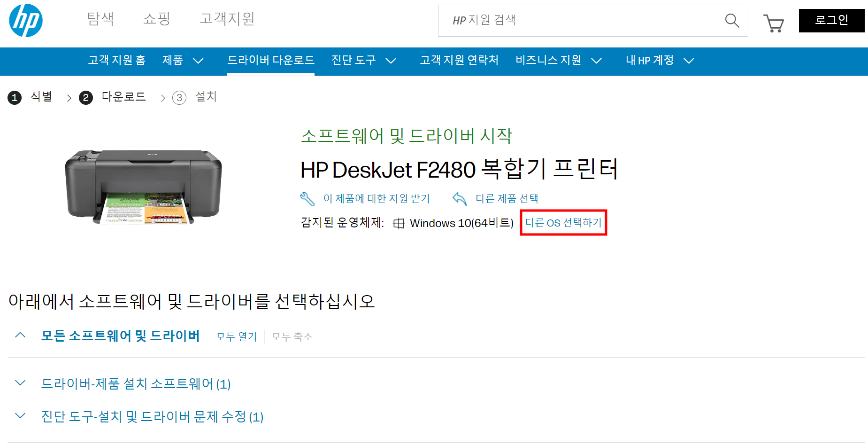Click the 로그인 button
Viewport: 868px width, 445px height.
coord(831,20)
